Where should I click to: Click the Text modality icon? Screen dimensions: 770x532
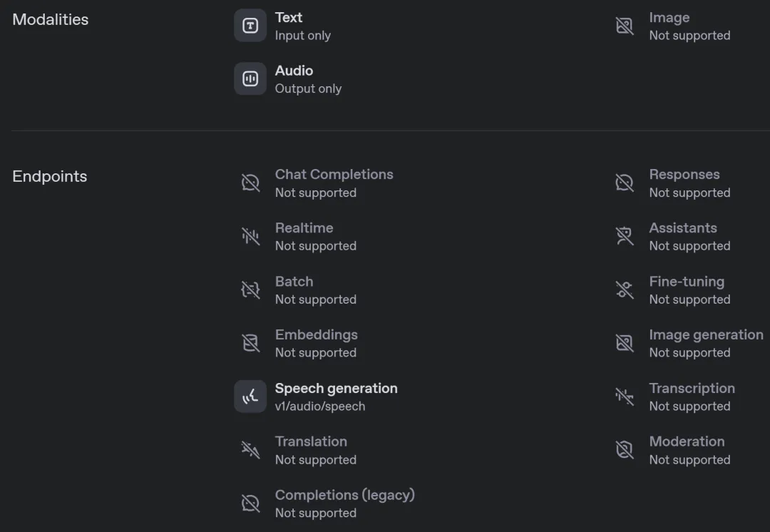pyautogui.click(x=250, y=26)
